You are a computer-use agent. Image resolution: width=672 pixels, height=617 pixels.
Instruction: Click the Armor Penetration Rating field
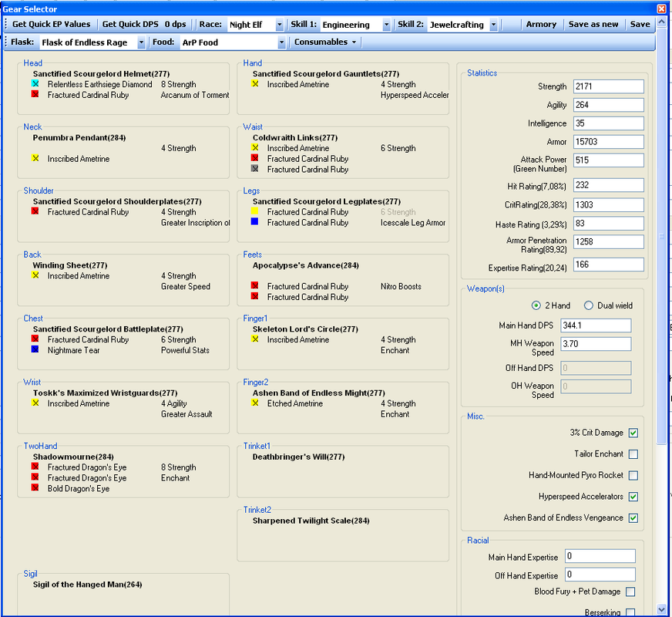(608, 241)
